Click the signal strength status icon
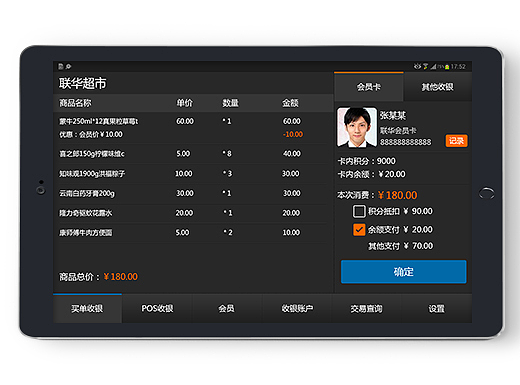The width and height of the screenshot is (520, 385). 433,67
